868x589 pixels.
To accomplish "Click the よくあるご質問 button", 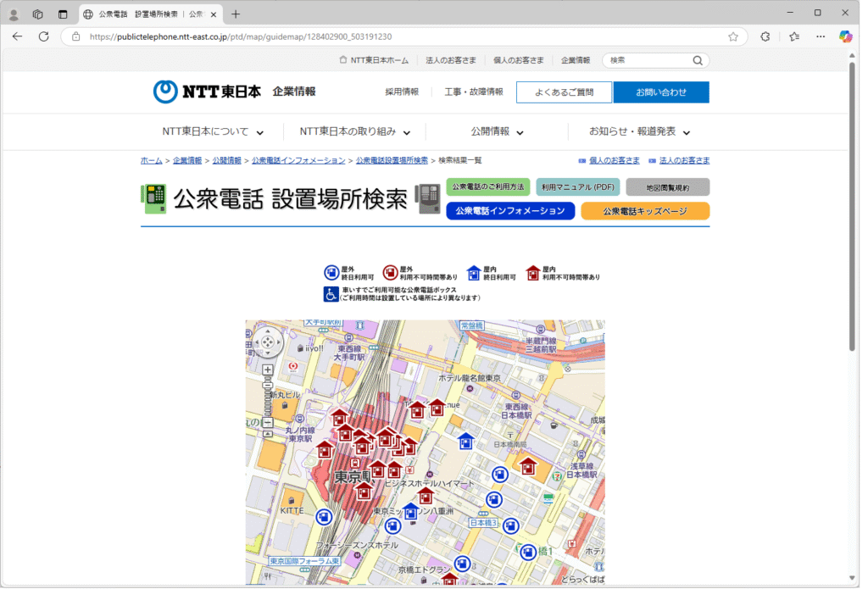I will point(564,92).
